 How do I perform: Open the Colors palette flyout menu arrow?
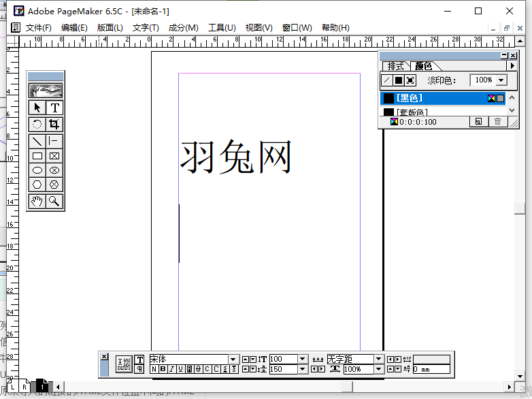[512, 65]
